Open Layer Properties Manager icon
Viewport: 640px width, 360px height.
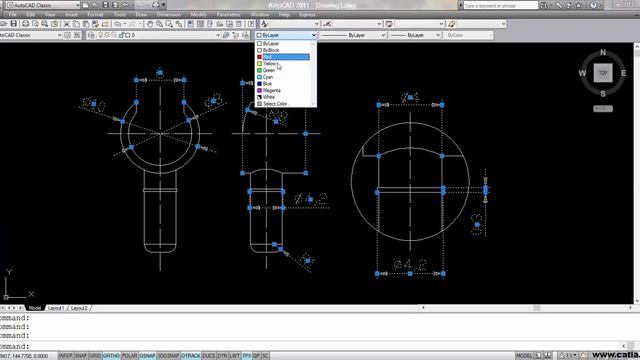pyautogui.click(x=91, y=35)
